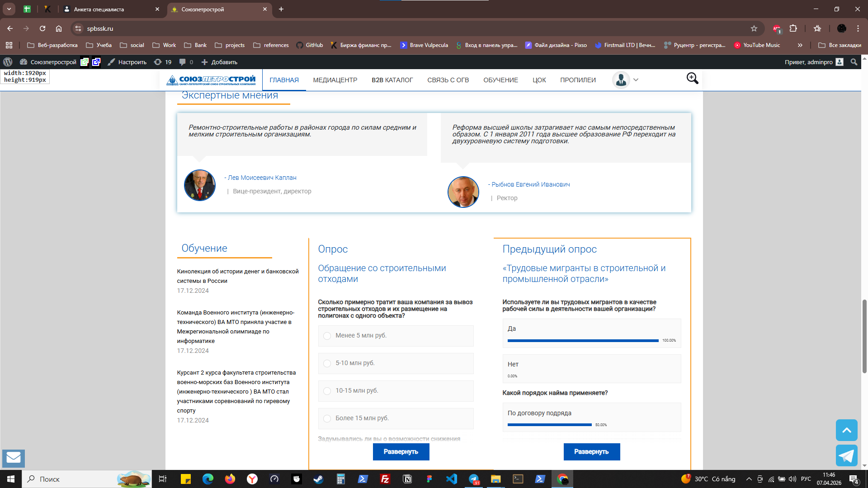Click the Настроить customize brush item
The width and height of the screenshot is (868, 488).
127,62
